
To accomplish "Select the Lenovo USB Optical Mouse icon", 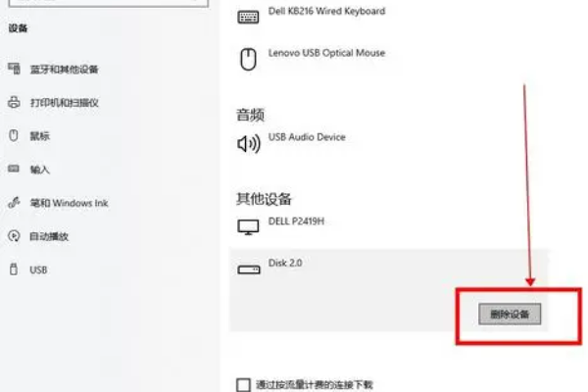I will coord(248,59).
